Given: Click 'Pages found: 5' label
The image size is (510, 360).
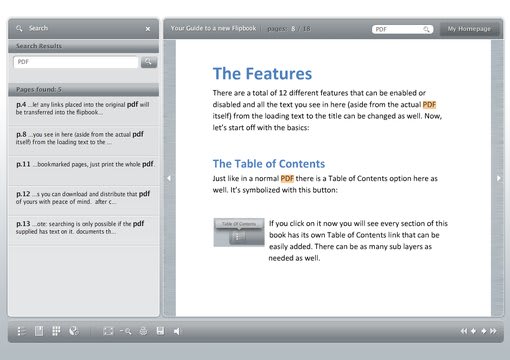Looking at the screenshot, I should click(39, 89).
